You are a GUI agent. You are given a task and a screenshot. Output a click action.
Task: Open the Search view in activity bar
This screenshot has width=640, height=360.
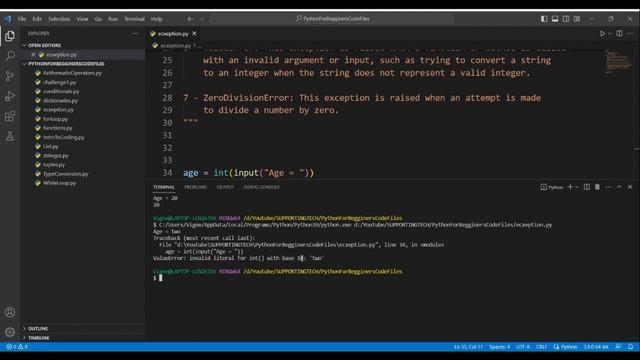click(x=10, y=56)
